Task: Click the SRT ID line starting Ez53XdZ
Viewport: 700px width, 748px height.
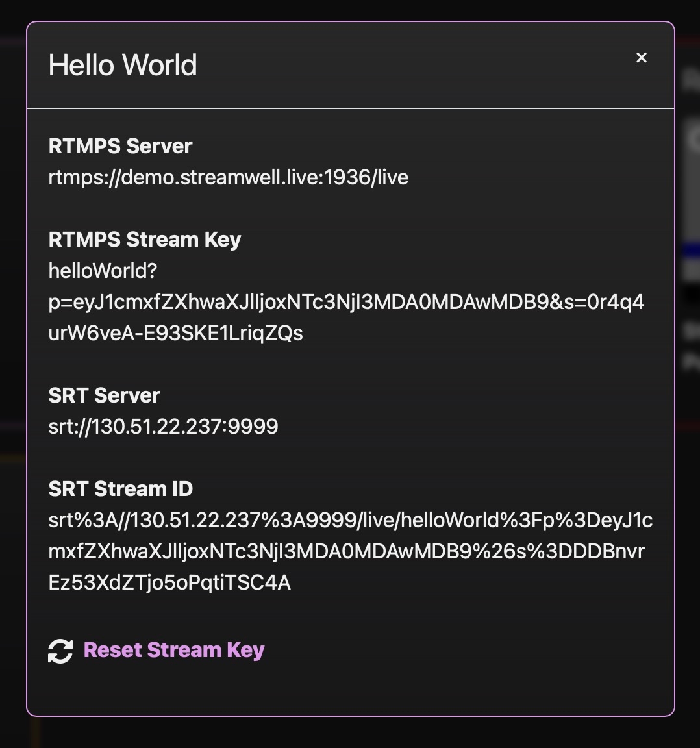Action: tap(169, 582)
